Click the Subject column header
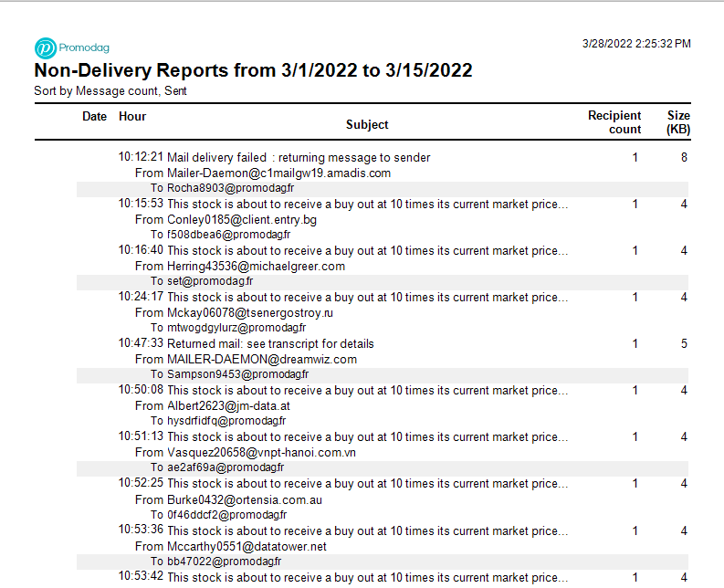The width and height of the screenshot is (724, 588). [367, 125]
